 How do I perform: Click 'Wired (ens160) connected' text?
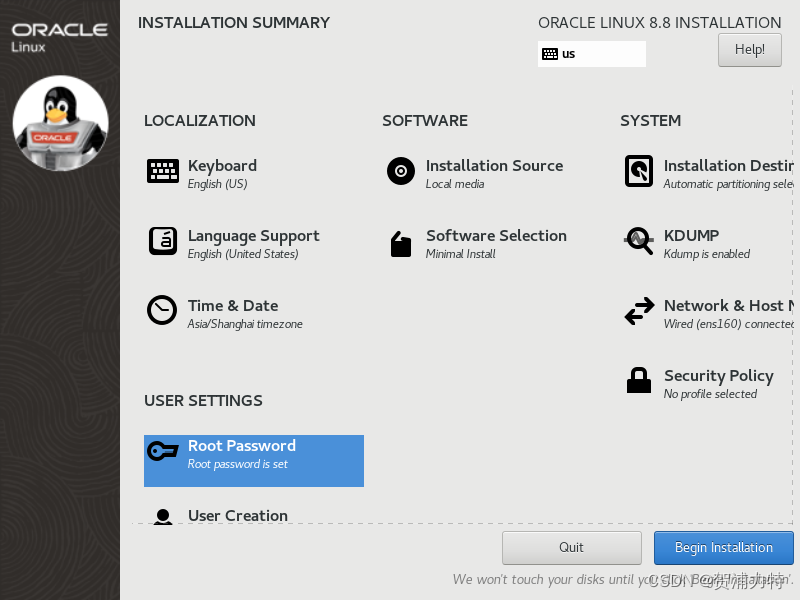[x=729, y=324]
